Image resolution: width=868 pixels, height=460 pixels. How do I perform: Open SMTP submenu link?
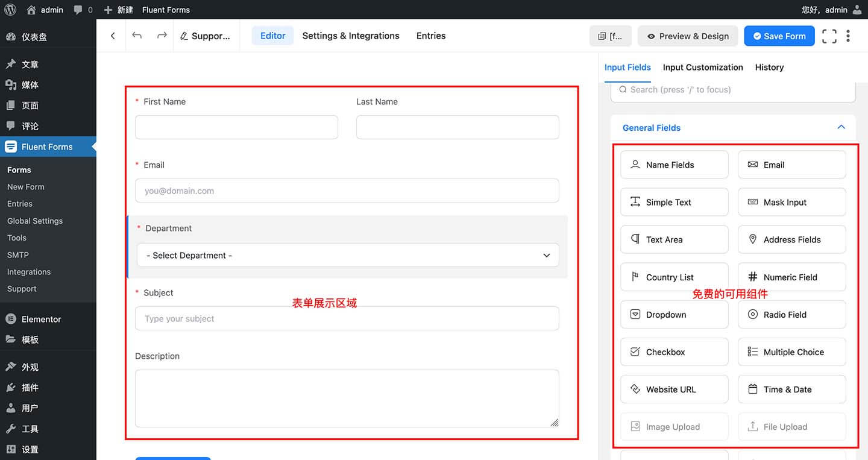point(18,254)
